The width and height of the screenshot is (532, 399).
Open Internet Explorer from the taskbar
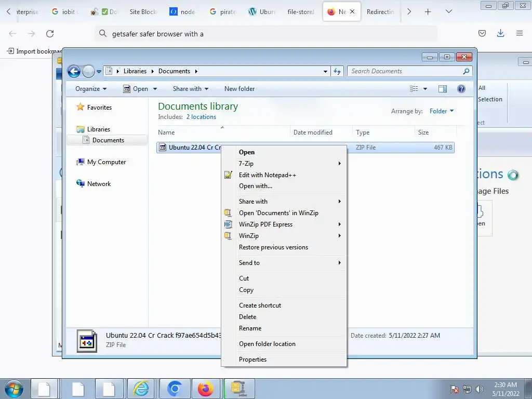tap(141, 389)
